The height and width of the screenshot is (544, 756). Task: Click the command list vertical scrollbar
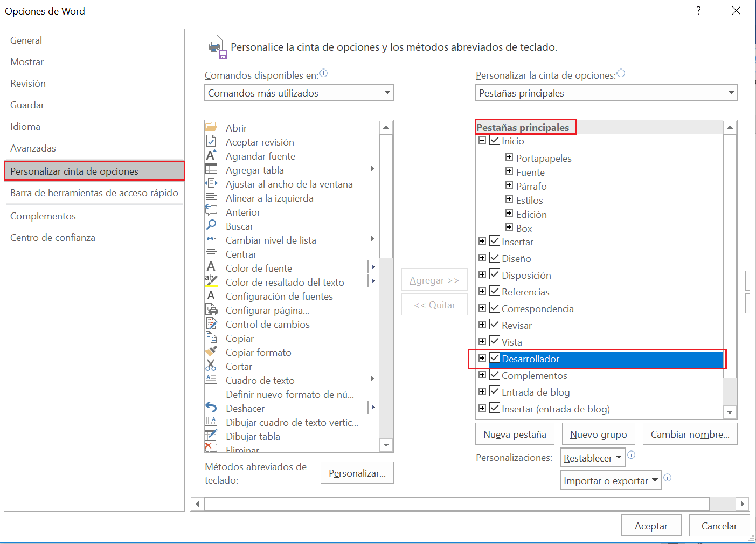386,194
